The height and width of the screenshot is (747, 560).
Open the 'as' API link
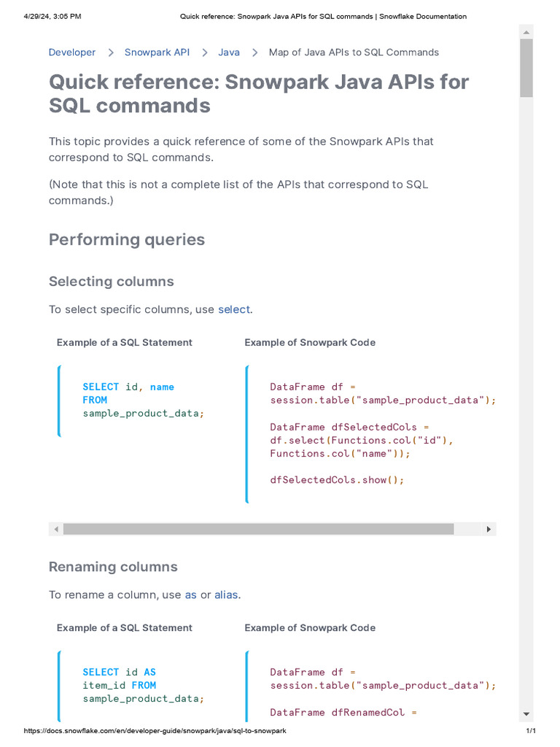pyautogui.click(x=190, y=595)
